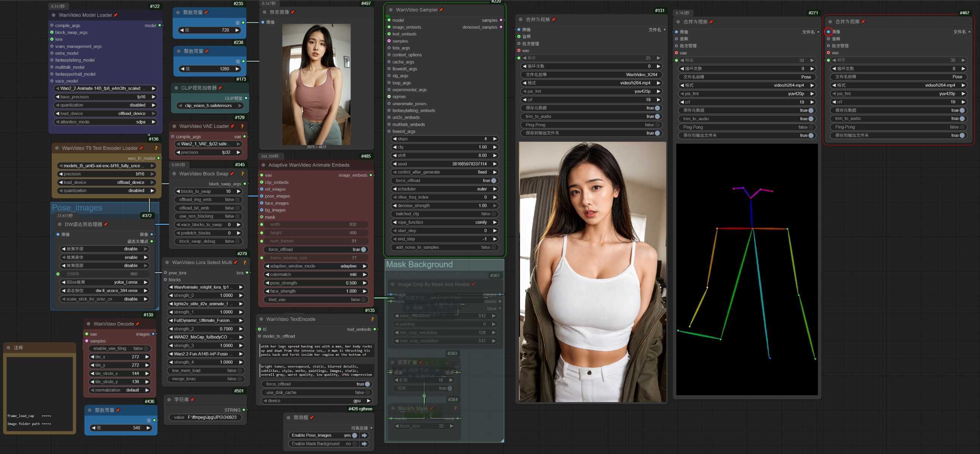Collapse the WanVideo Sampler node via its dot
The height and width of the screenshot is (454, 980).
tap(391, 10)
